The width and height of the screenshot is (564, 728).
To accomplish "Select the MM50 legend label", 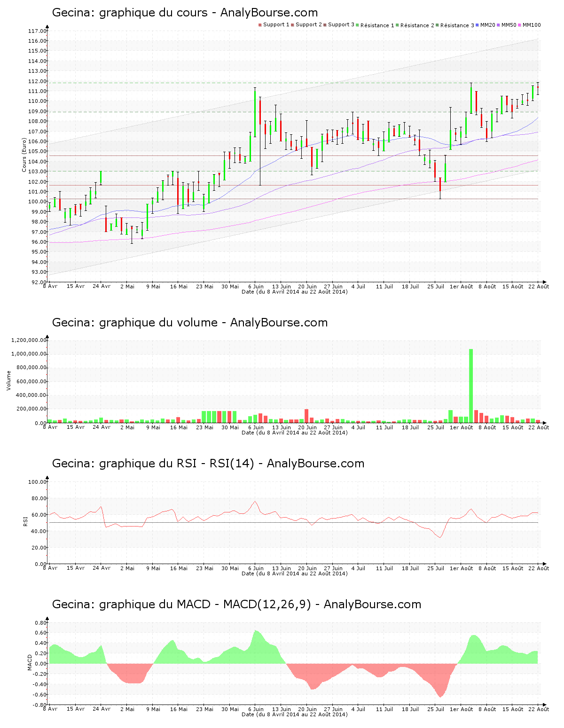I will (x=509, y=25).
